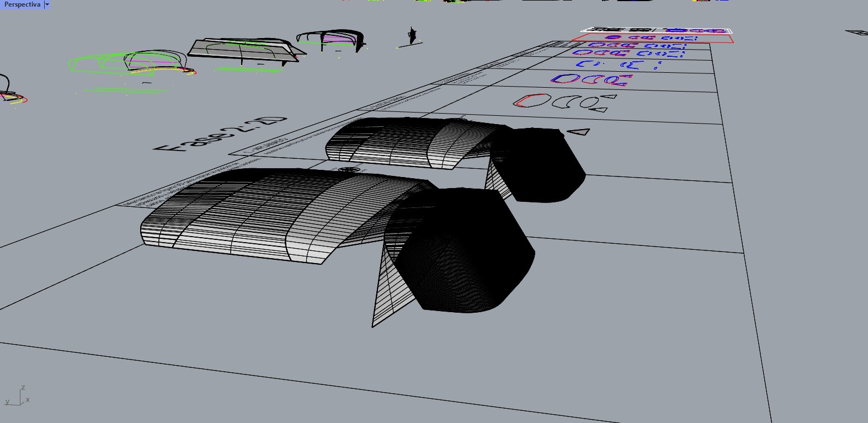
Task: Select the white rectangle outline frame
Action: 657,30
